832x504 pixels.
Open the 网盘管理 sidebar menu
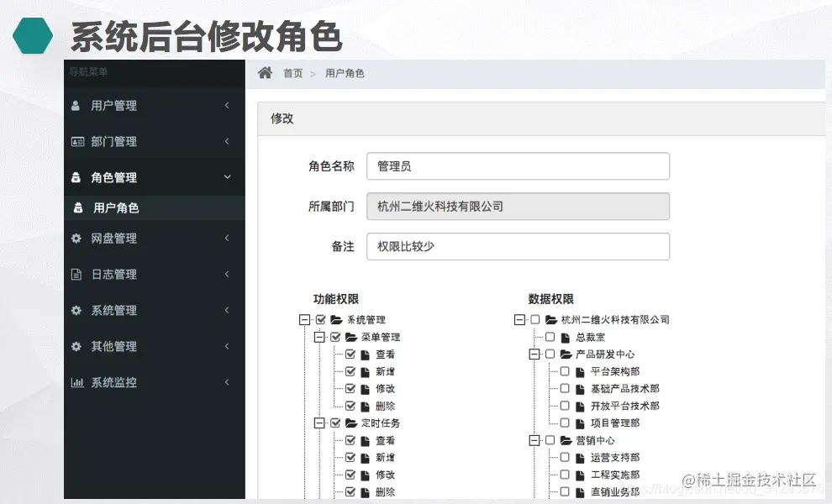click(x=155, y=239)
